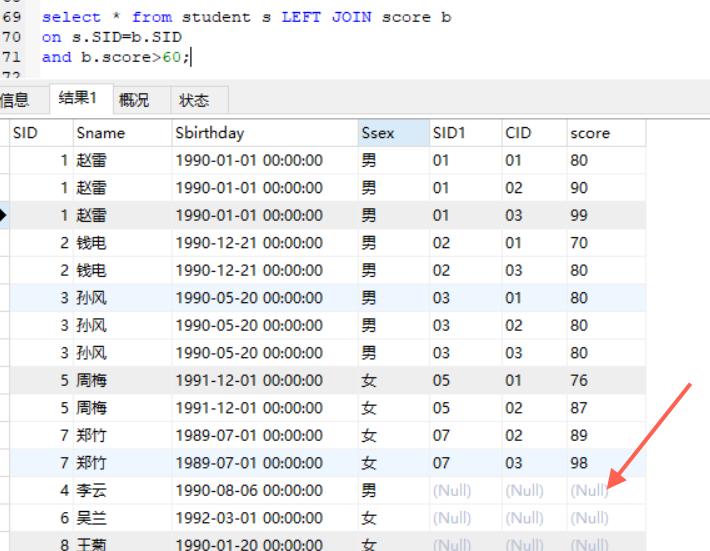
Task: Click the Sname cell 吴兰
Action: (122, 518)
